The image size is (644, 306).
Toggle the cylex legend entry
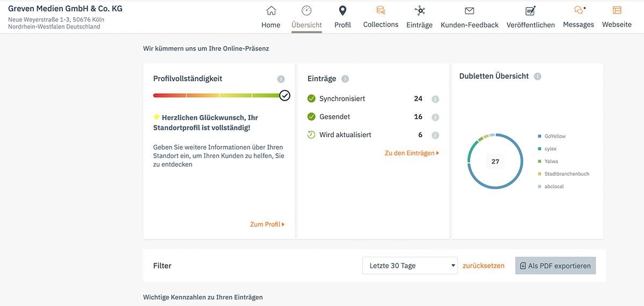(551, 149)
